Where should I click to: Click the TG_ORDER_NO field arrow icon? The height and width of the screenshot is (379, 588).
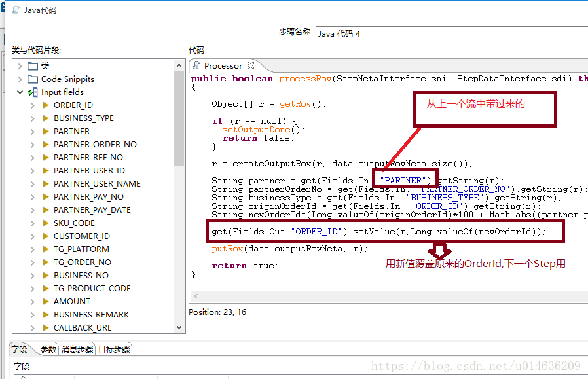point(46,262)
